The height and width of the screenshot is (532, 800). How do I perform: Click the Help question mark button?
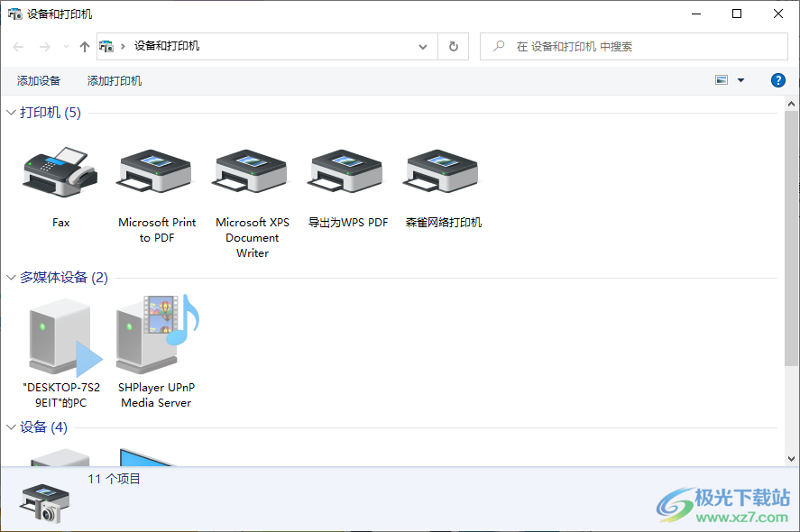pyautogui.click(x=777, y=80)
